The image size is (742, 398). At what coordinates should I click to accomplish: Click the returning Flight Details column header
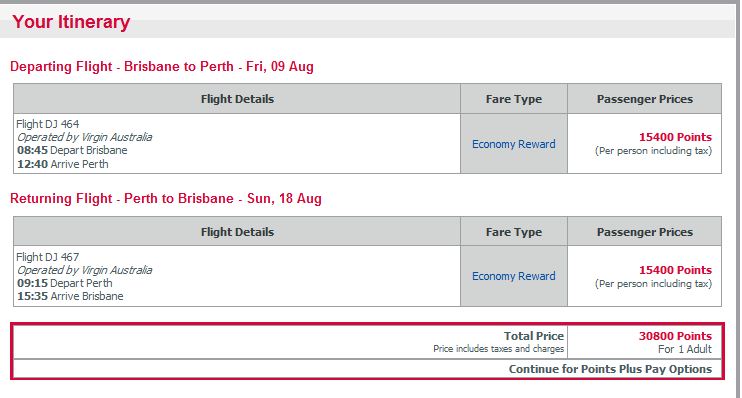click(237, 232)
